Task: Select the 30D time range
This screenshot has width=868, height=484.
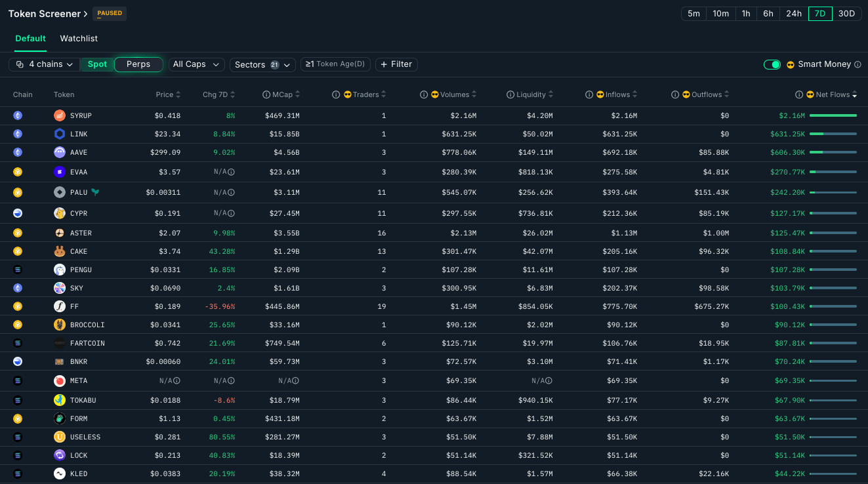Action: tap(847, 13)
